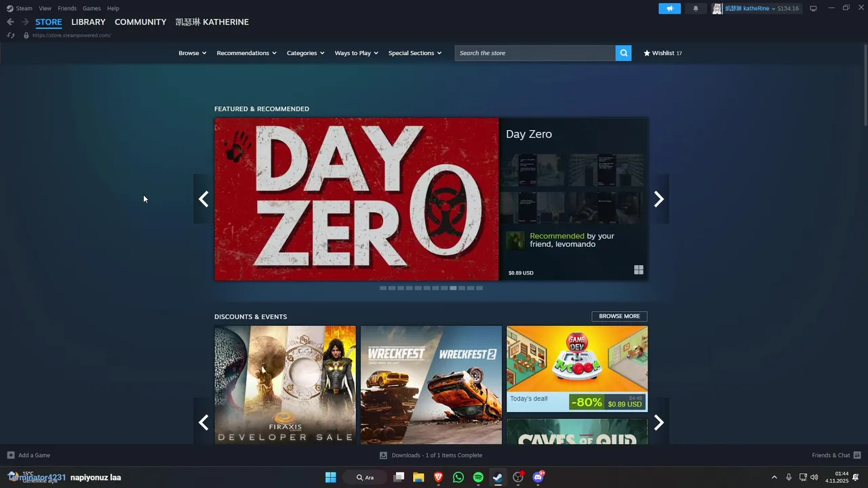Show next discounts with right arrow
Viewport: 868px width, 488px height.
tap(658, 422)
